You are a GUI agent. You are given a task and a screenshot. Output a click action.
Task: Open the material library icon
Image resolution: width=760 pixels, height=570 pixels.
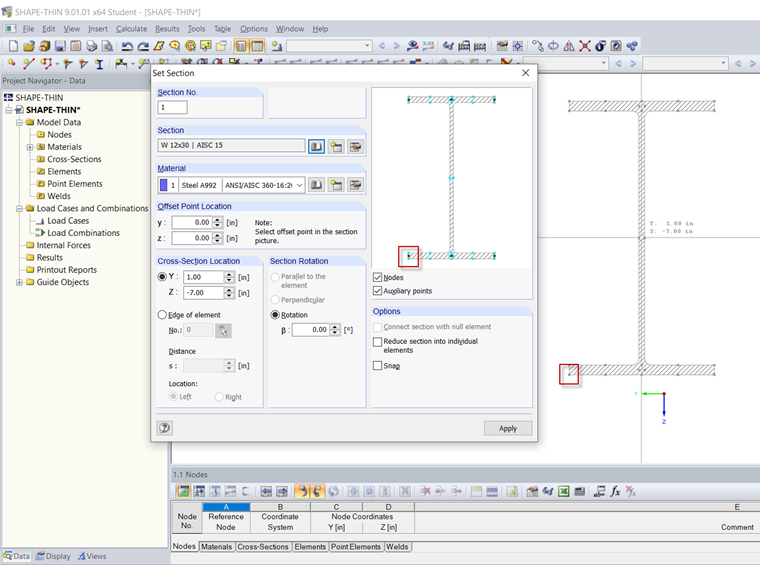point(317,185)
